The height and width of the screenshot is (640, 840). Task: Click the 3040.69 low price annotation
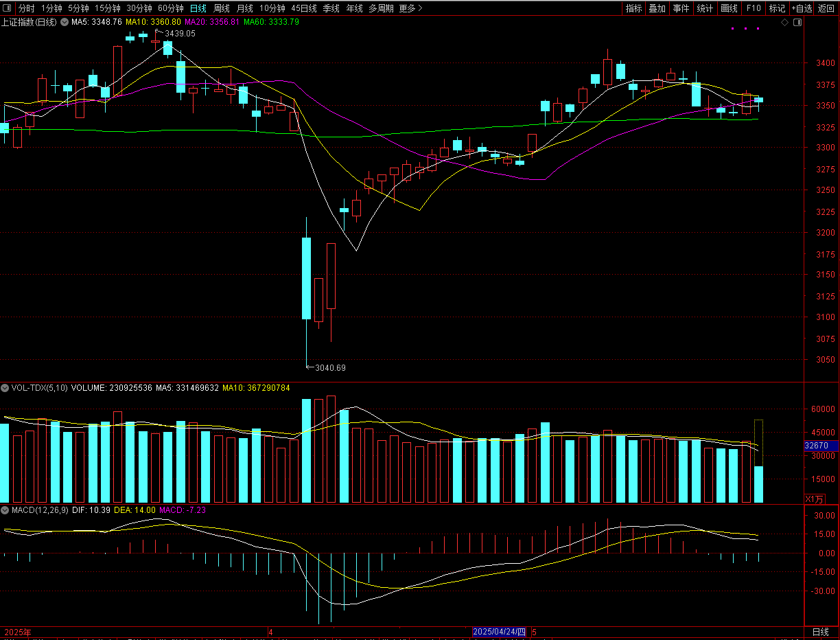click(x=330, y=368)
